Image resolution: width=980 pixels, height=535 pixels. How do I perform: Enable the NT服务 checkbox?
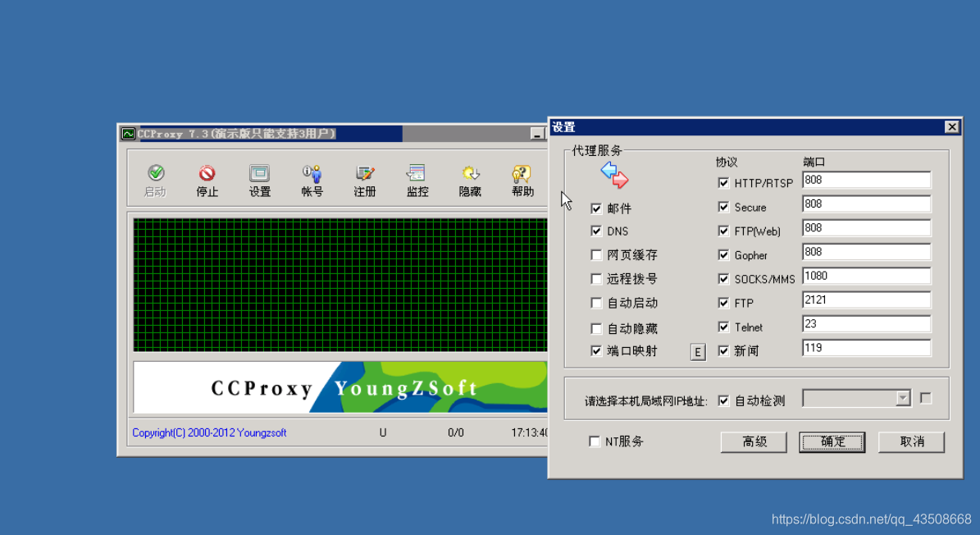[x=595, y=441]
